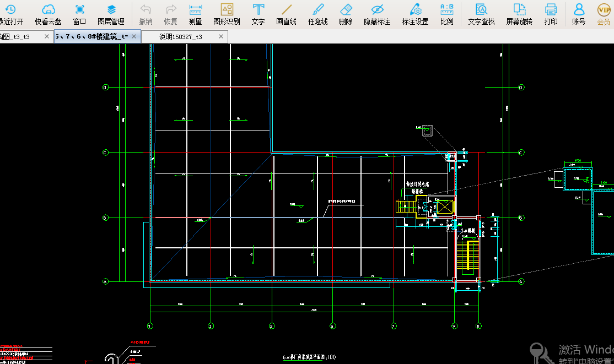Viewport: 614px width, 364px height.
Task: Open the 账号 account menu
Action: [x=579, y=14]
